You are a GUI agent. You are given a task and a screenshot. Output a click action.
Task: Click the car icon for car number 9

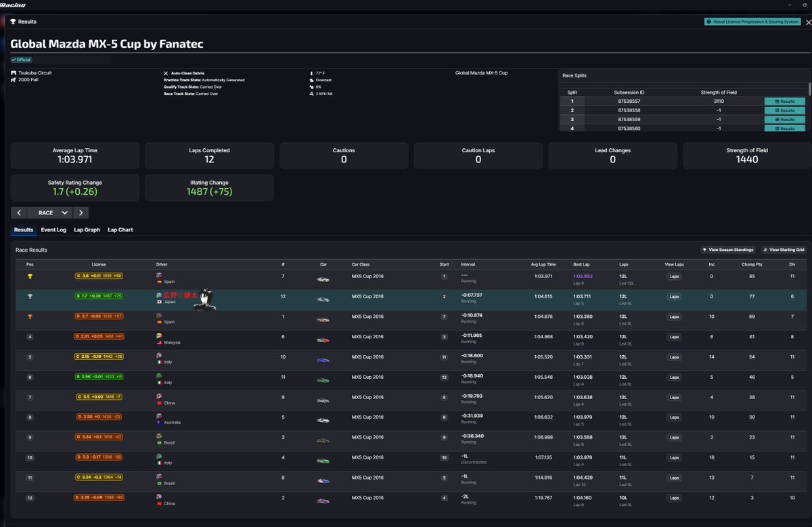click(x=323, y=400)
